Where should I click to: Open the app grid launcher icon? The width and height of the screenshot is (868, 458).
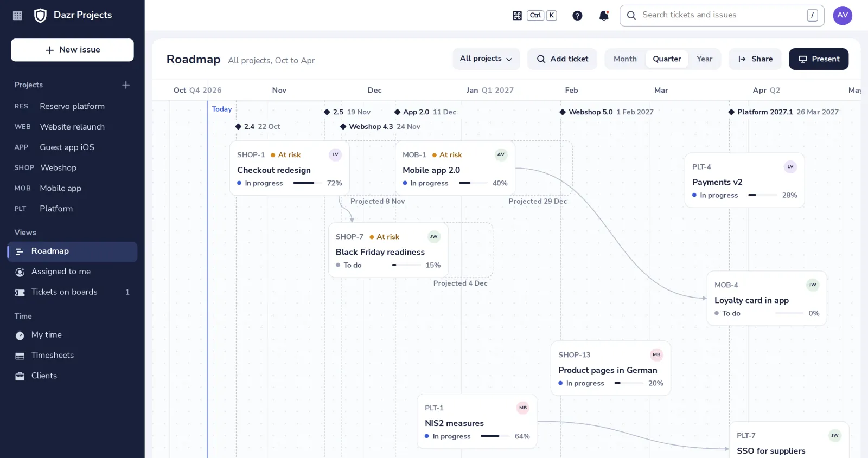[x=17, y=16]
